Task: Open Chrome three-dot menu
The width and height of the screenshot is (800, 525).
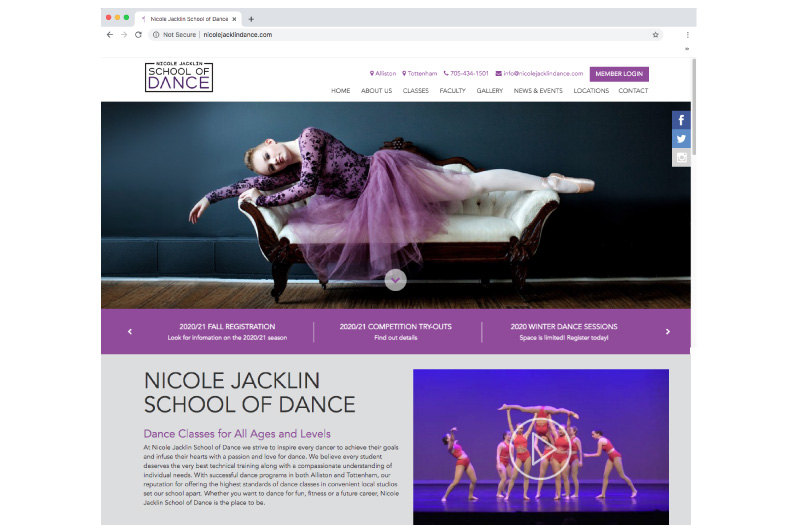Action: pos(687,34)
